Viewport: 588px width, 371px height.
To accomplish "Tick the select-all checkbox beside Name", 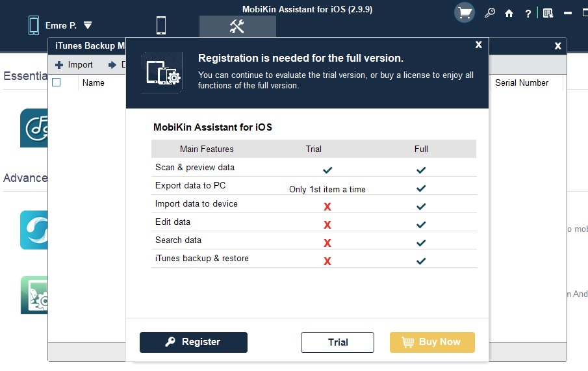I will pos(57,82).
